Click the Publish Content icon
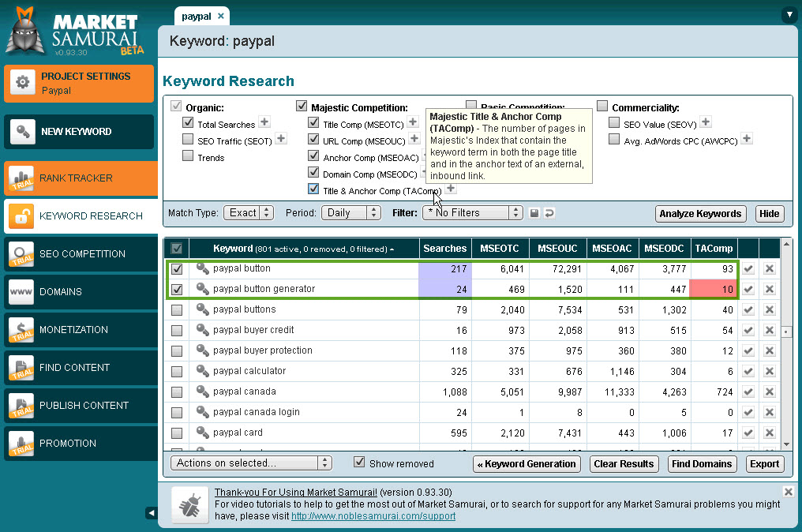The height and width of the screenshot is (532, 802). (21, 405)
